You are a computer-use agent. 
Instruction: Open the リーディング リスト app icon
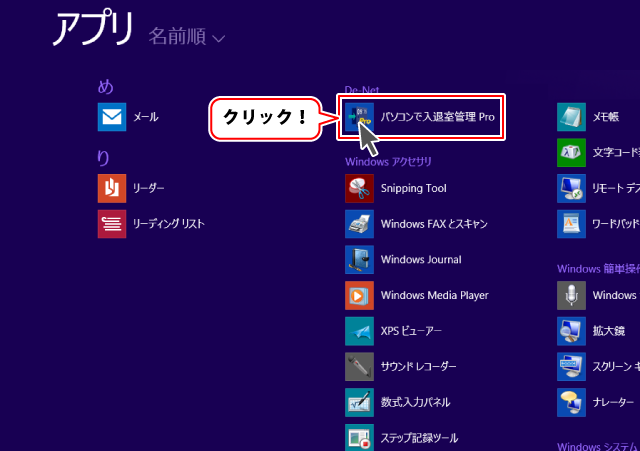coord(112,224)
